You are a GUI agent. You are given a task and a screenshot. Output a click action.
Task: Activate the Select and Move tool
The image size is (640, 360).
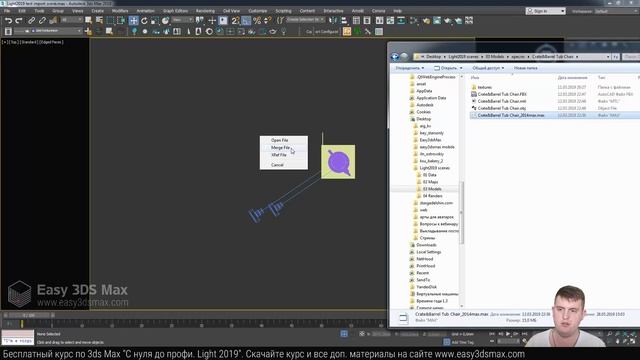point(133,20)
